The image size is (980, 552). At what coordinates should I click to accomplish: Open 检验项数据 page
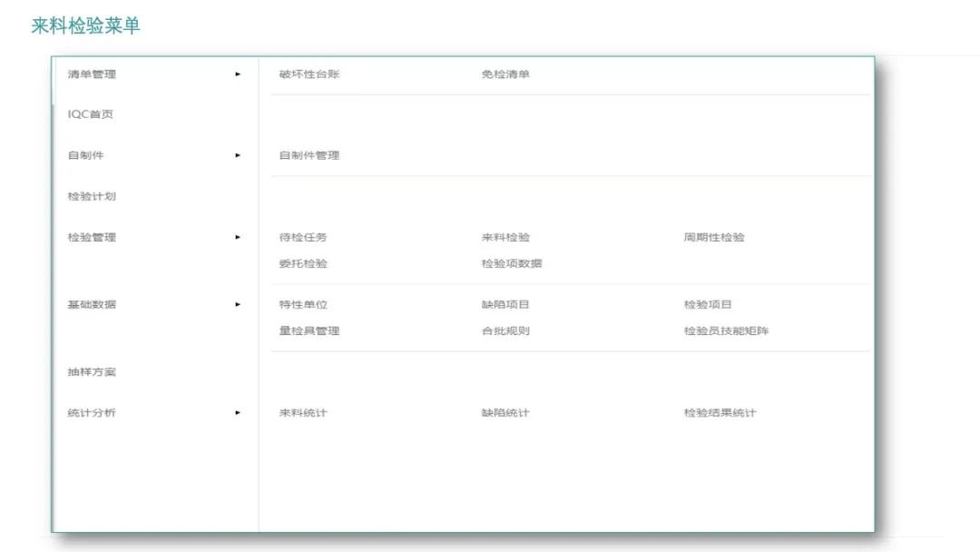tap(512, 264)
